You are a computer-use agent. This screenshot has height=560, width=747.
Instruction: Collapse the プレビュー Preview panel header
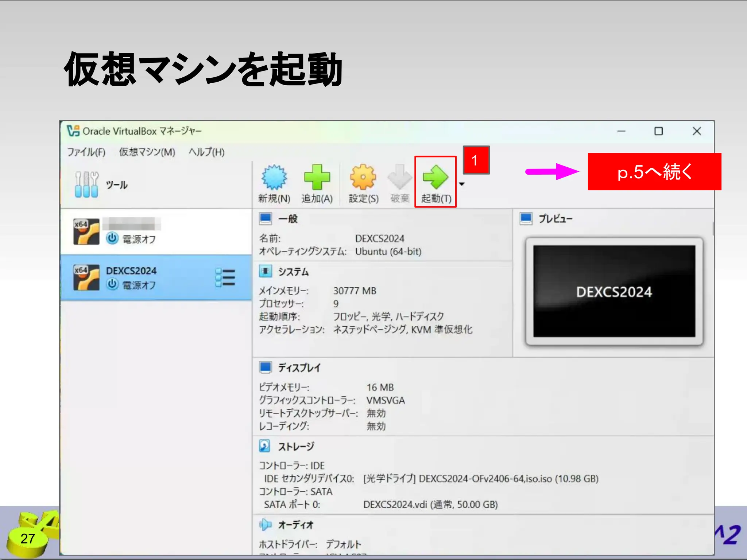click(555, 219)
